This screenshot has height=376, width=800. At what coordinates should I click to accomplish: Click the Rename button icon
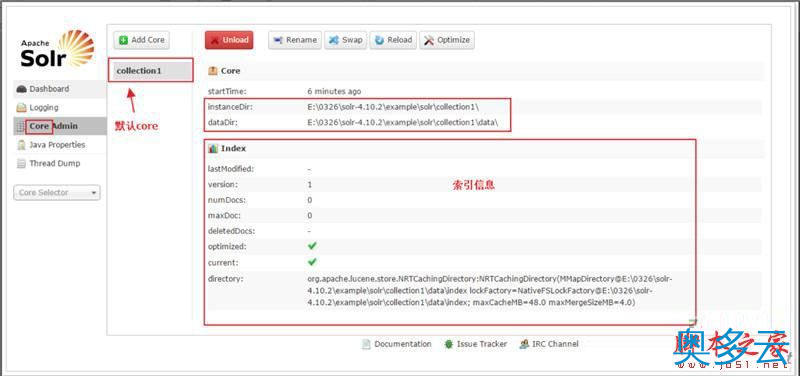pos(278,40)
